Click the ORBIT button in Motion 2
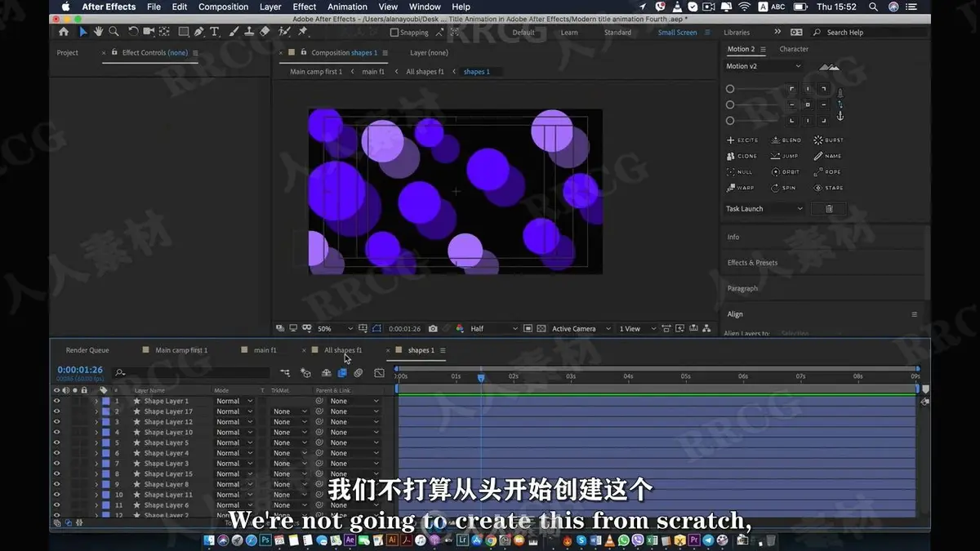 point(786,172)
